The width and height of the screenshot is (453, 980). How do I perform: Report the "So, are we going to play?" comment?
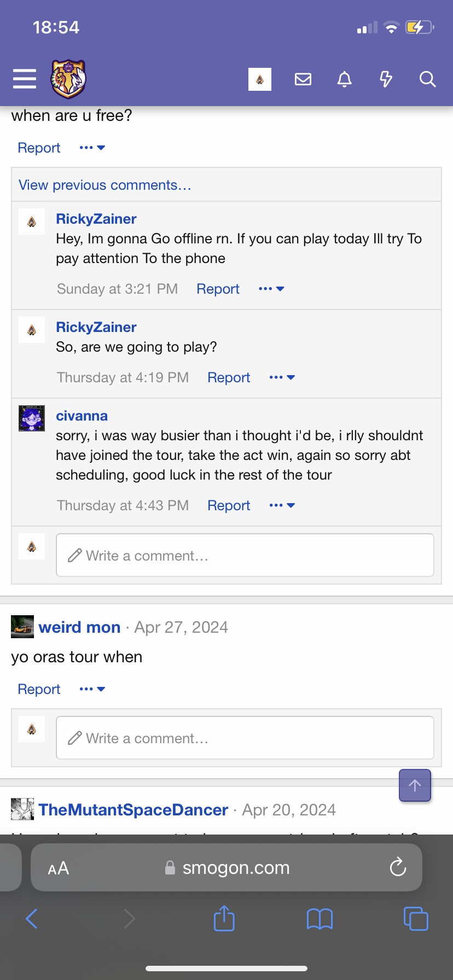229,377
